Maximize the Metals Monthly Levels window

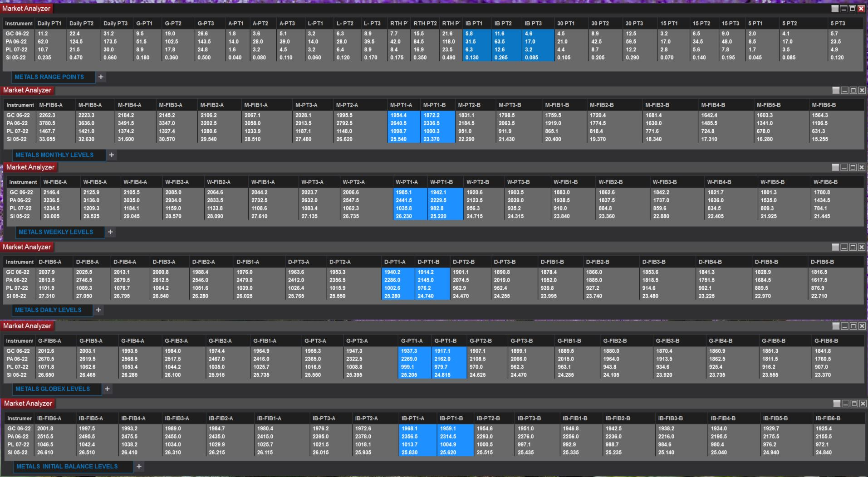pyautogui.click(x=853, y=90)
